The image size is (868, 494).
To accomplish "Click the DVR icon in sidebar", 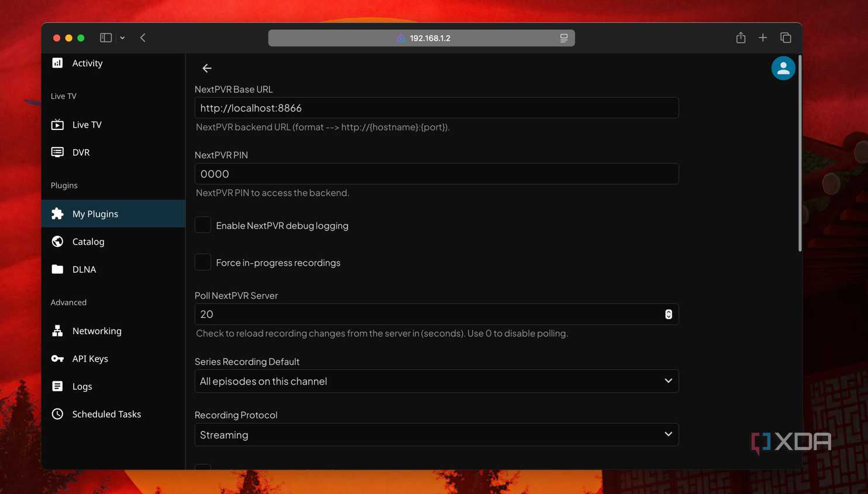I will pyautogui.click(x=57, y=152).
